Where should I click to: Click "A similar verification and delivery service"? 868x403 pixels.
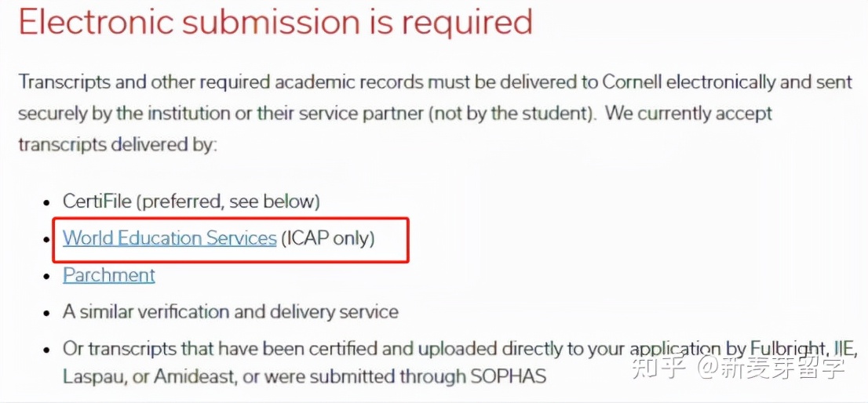click(x=231, y=312)
